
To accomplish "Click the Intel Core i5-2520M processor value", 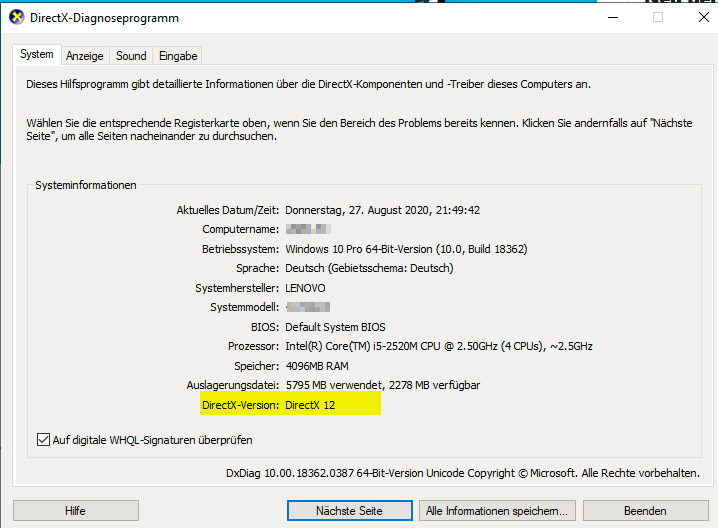I will coord(439,346).
